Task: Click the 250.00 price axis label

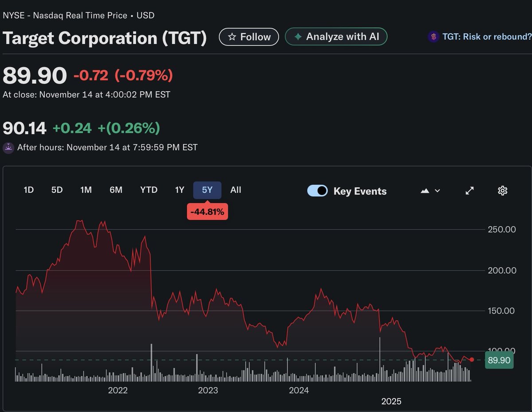Action: 502,229
